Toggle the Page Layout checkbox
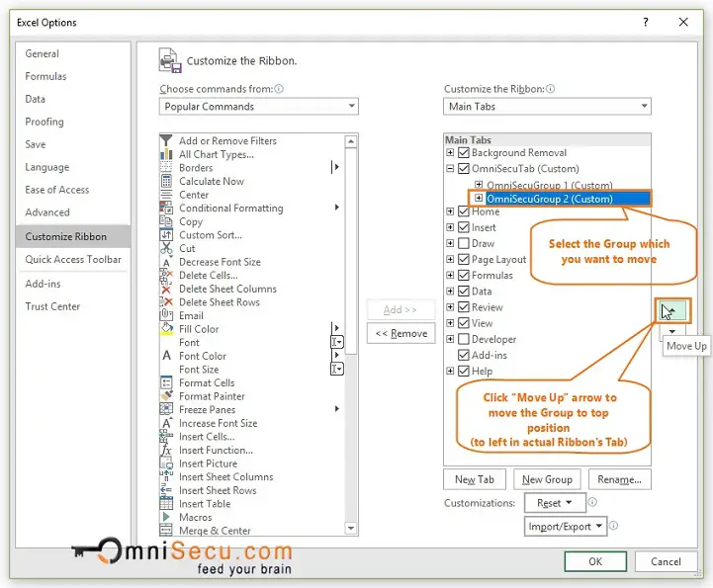Screen dimensions: 713x588 (464, 259)
